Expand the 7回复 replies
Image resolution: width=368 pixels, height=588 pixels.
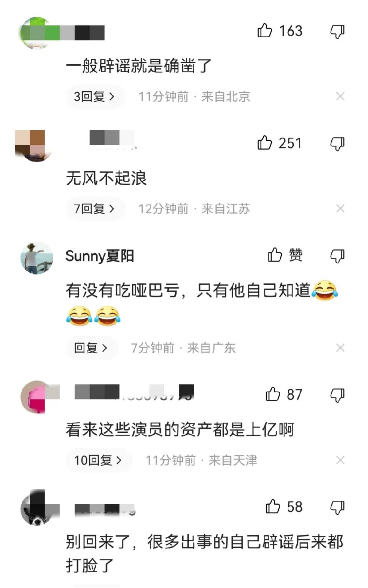(x=95, y=209)
